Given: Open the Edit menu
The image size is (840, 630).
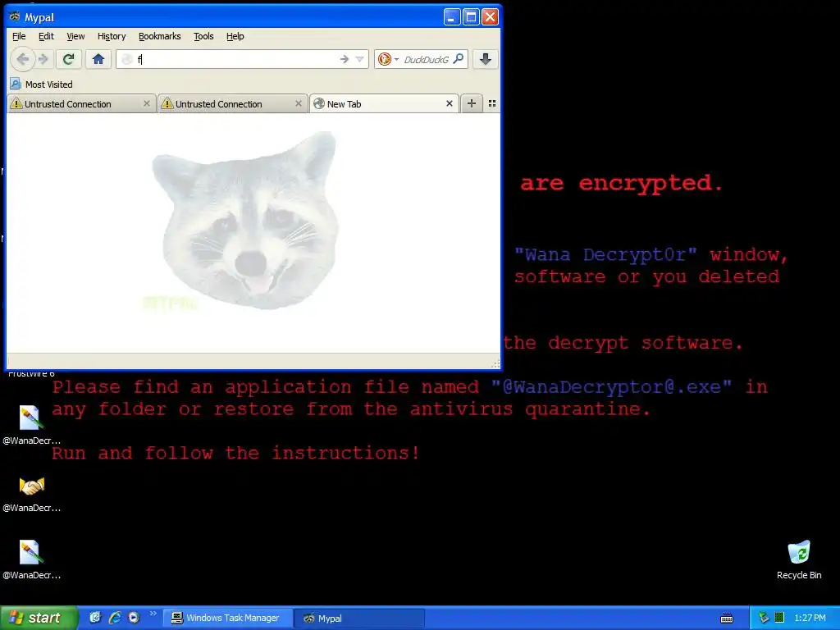Looking at the screenshot, I should tap(46, 36).
